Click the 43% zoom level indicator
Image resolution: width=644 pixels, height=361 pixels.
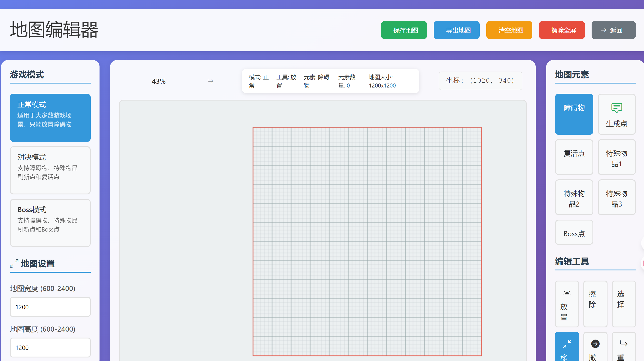[x=159, y=81]
